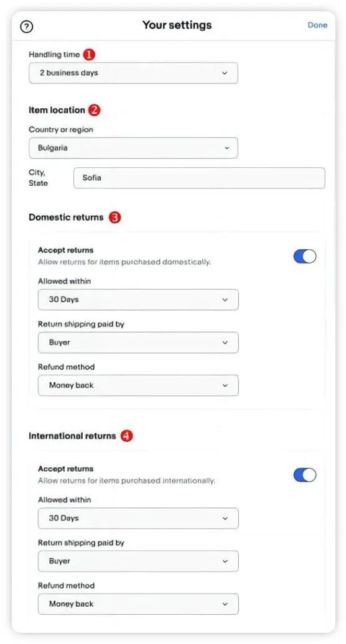Toggle Accept returns for domestic purchases
Screen dimensions: 346x644
tap(304, 256)
